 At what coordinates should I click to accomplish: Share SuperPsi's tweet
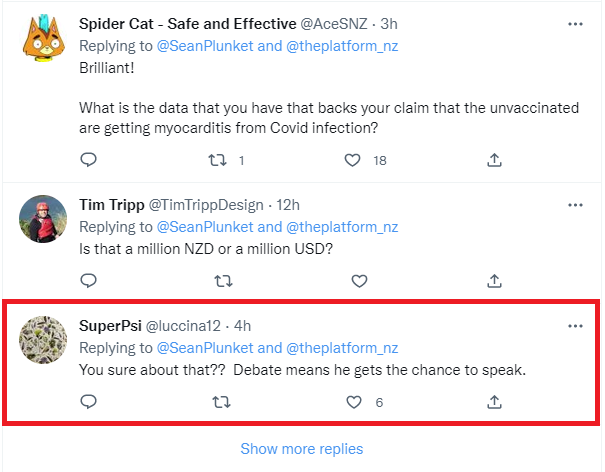point(494,402)
